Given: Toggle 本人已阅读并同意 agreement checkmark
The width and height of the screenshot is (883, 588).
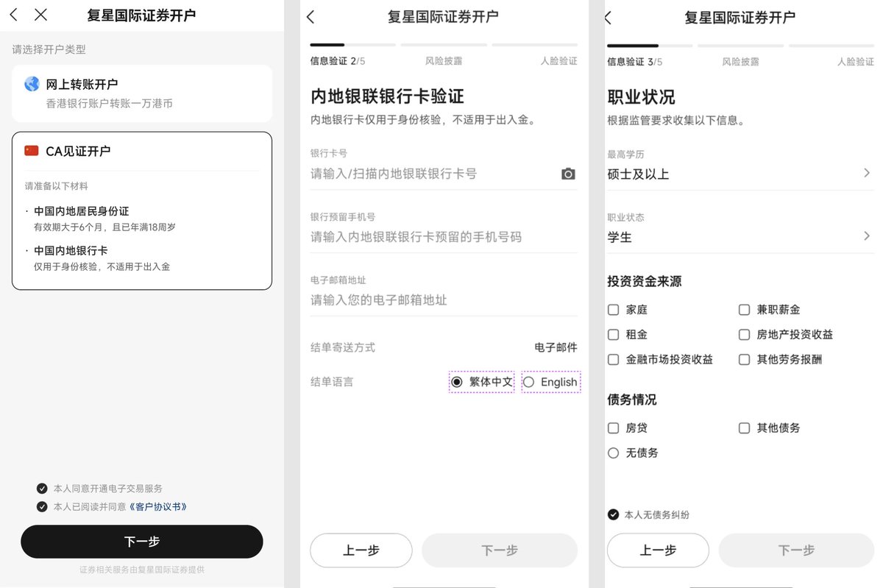Looking at the screenshot, I should pos(42,506).
